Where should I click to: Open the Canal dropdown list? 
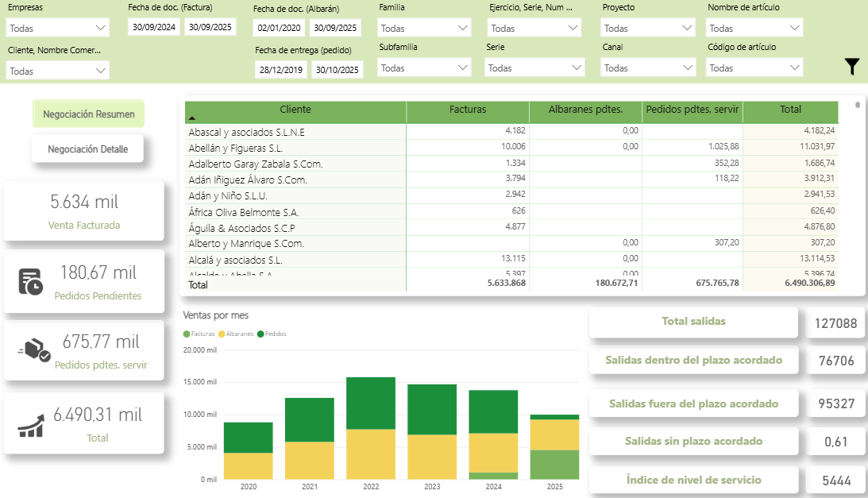click(649, 68)
